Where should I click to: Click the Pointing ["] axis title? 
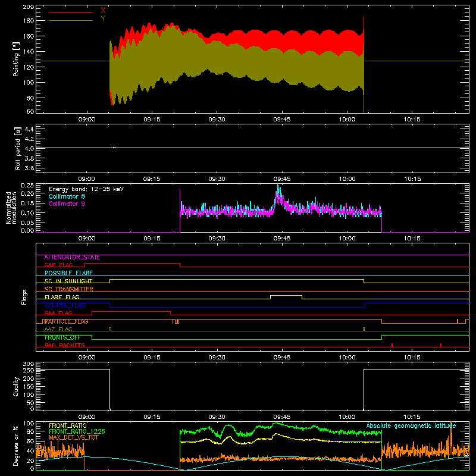coord(16,59)
